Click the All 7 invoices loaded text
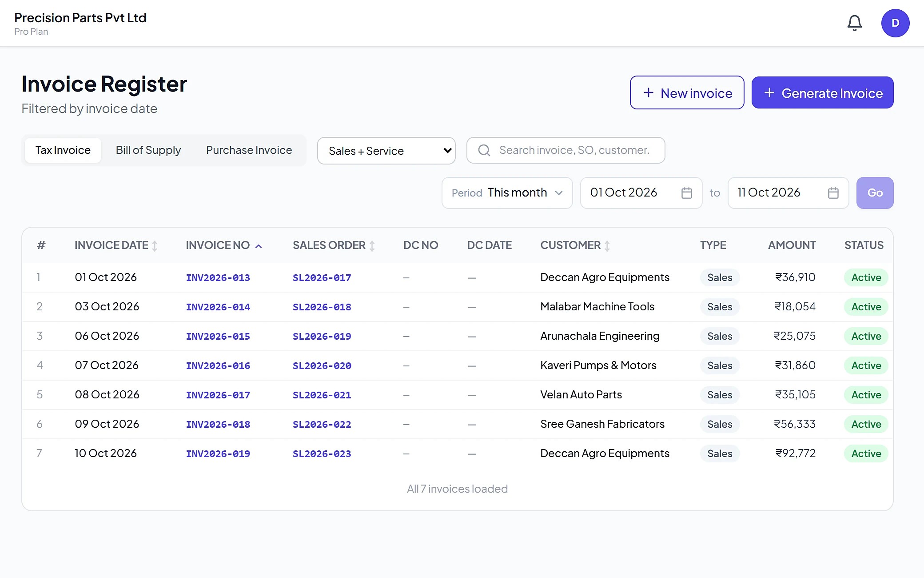The width and height of the screenshot is (924, 578). point(458,489)
